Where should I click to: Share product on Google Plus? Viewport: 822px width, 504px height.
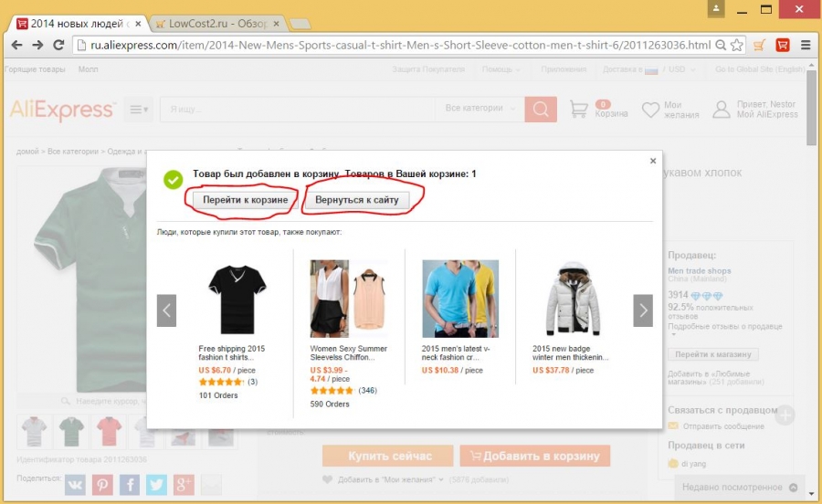click(x=184, y=485)
